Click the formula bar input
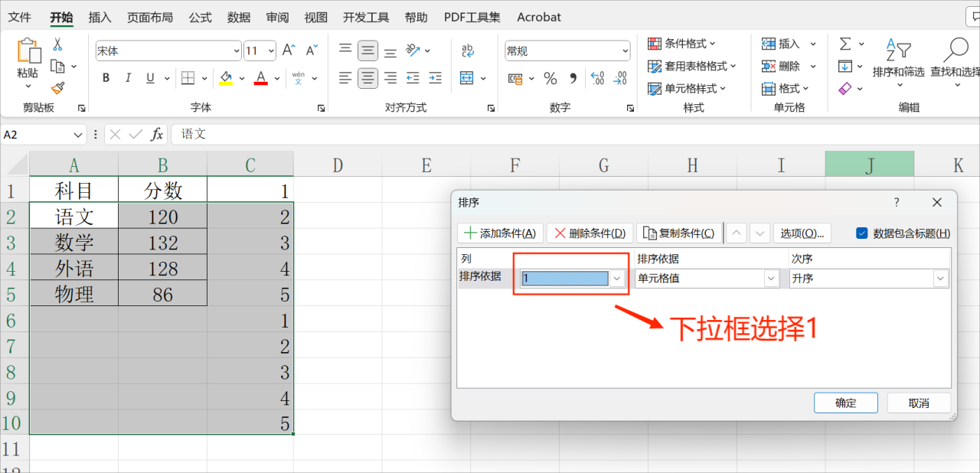This screenshot has height=473, width=980. click(574, 134)
